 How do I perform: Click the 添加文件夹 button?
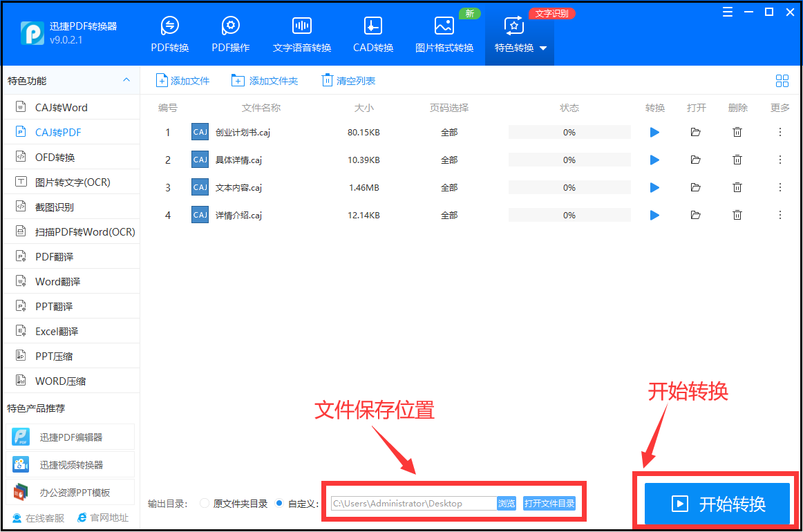[x=264, y=80]
